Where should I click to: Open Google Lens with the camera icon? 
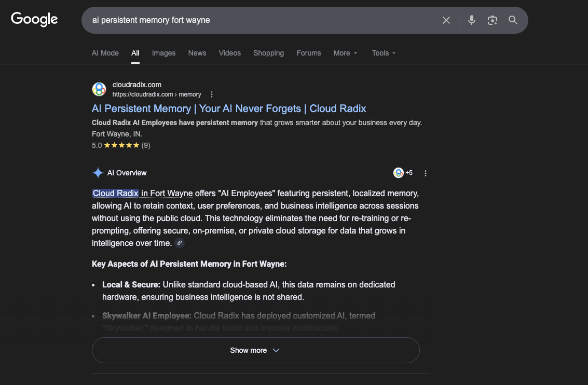(x=492, y=20)
